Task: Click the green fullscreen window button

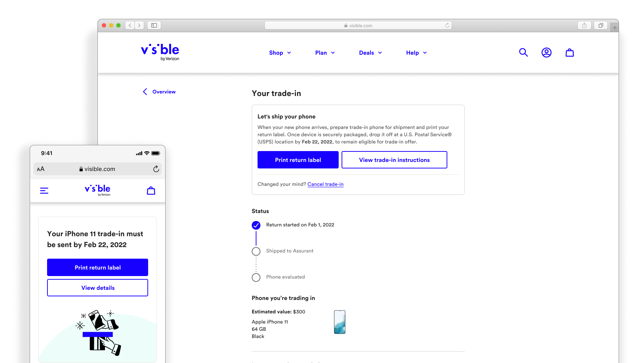Action: [x=118, y=25]
